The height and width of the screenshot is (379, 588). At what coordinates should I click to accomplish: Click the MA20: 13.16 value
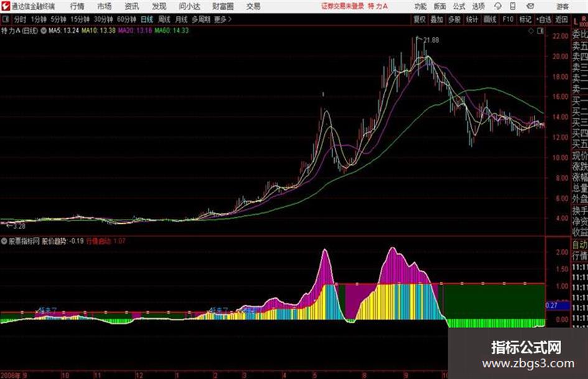[x=135, y=30]
